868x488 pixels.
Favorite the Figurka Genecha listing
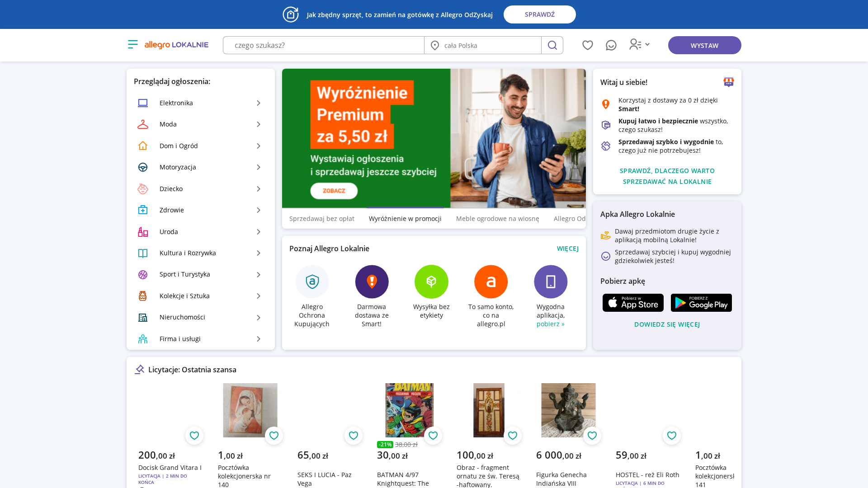pos(592,436)
